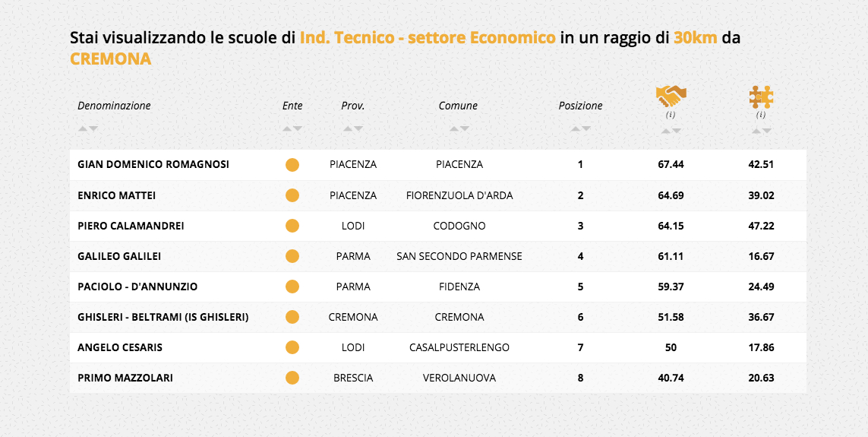Click the puzzle pieces icon header
Viewport: 868px width, 437px height.
coord(761,97)
